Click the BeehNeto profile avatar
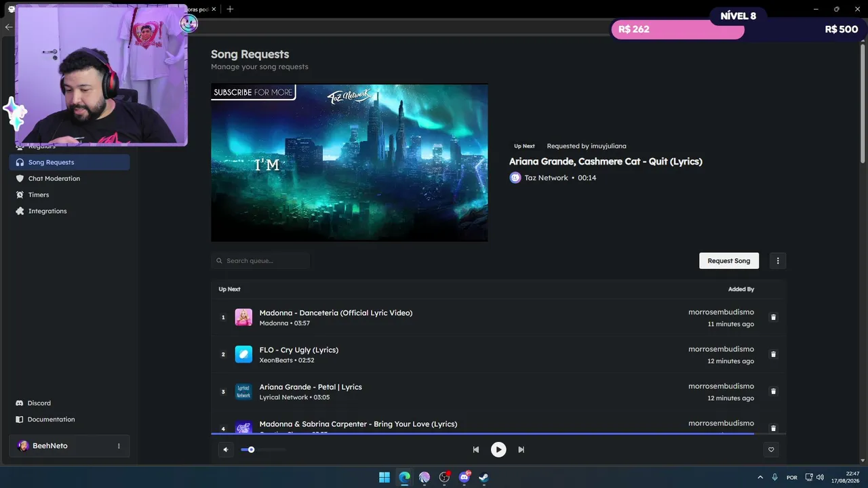Screen dimensions: 868x488 (x=23, y=446)
